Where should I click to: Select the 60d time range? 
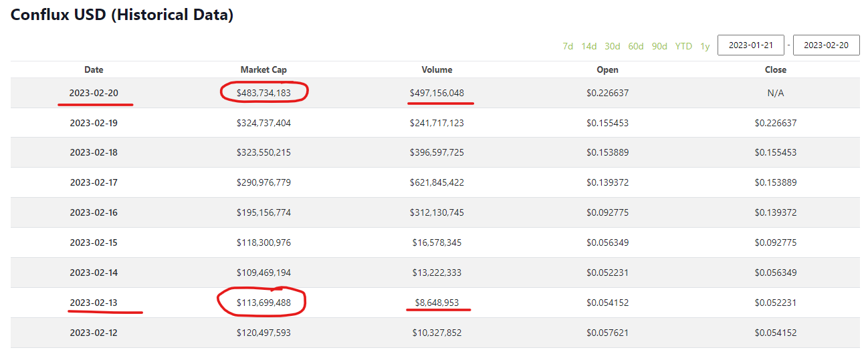(x=636, y=46)
